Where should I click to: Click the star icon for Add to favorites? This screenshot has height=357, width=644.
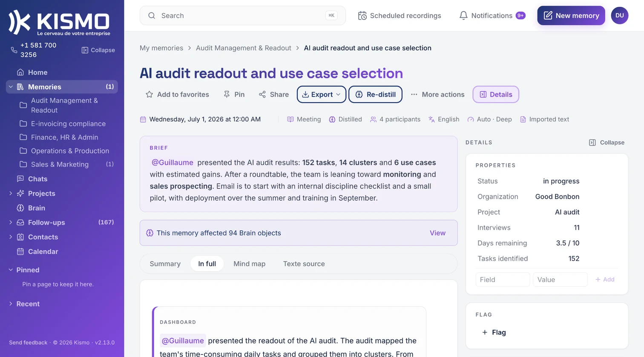point(149,94)
